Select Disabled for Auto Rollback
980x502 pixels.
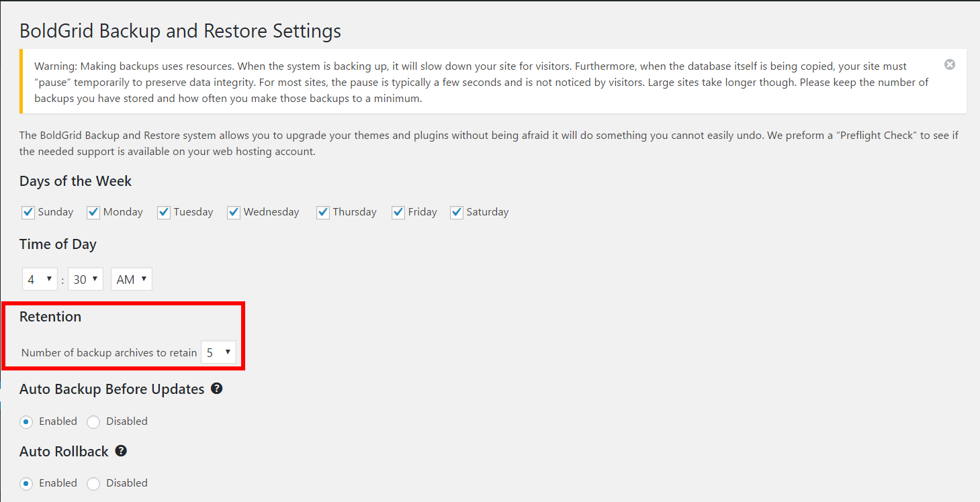93,483
